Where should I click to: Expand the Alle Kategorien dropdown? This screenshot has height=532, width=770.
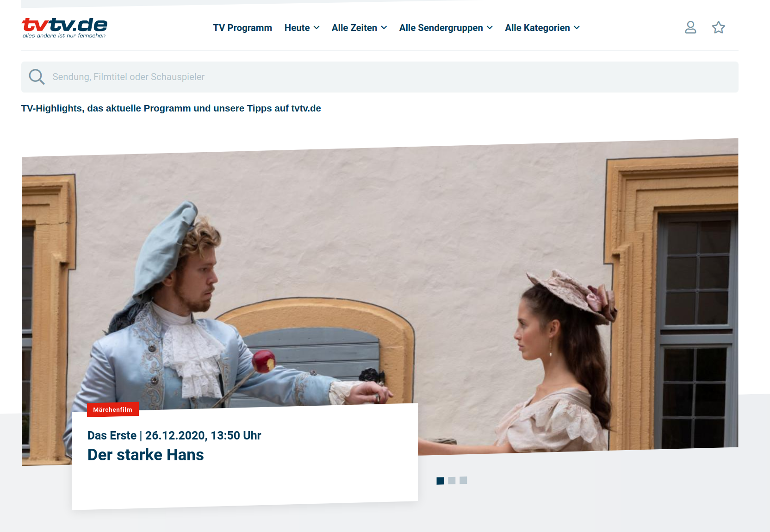point(542,28)
